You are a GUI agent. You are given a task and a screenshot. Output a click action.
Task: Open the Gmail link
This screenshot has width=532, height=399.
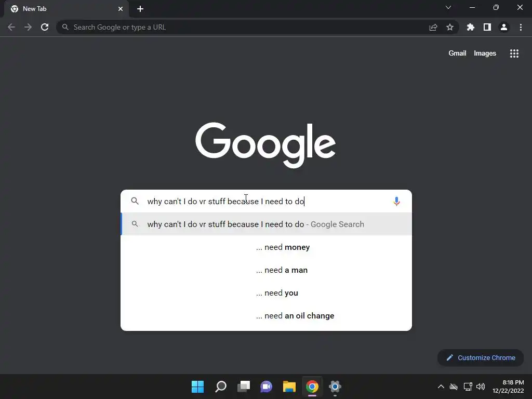[457, 54]
